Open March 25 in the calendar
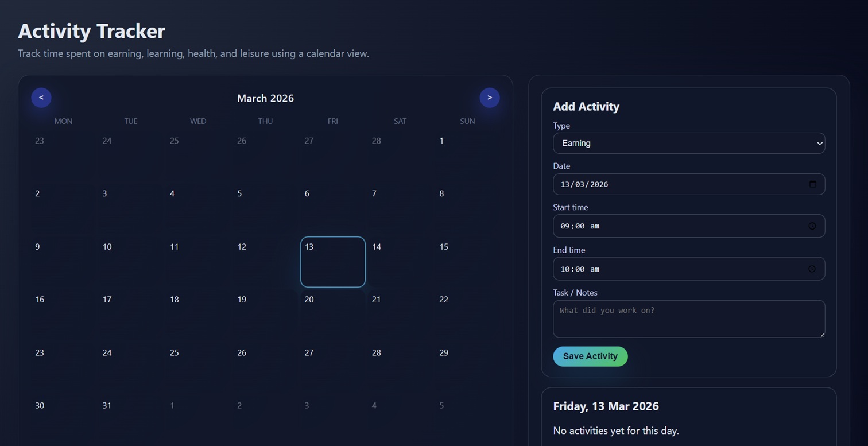 198,367
